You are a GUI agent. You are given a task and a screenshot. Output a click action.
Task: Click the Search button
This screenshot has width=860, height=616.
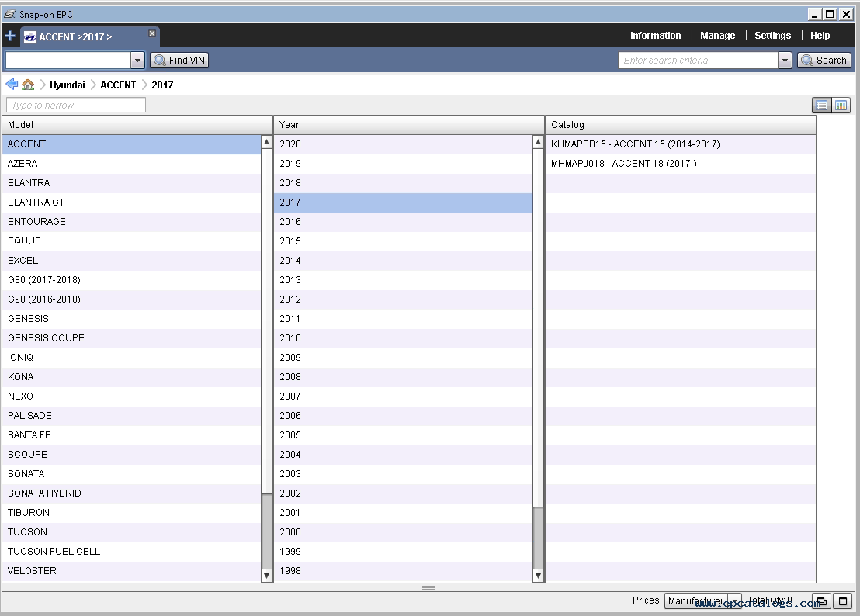(824, 61)
